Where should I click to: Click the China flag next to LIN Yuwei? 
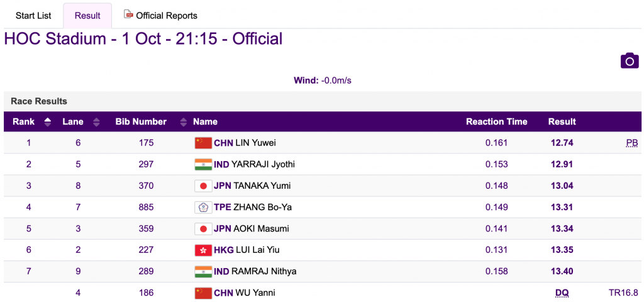pyautogui.click(x=203, y=143)
